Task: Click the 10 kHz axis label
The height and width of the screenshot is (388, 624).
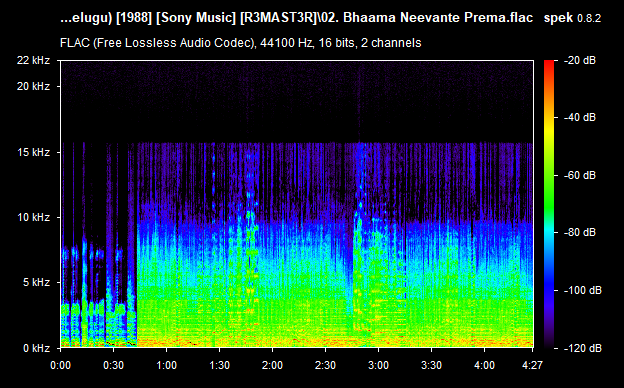Action: click(33, 217)
